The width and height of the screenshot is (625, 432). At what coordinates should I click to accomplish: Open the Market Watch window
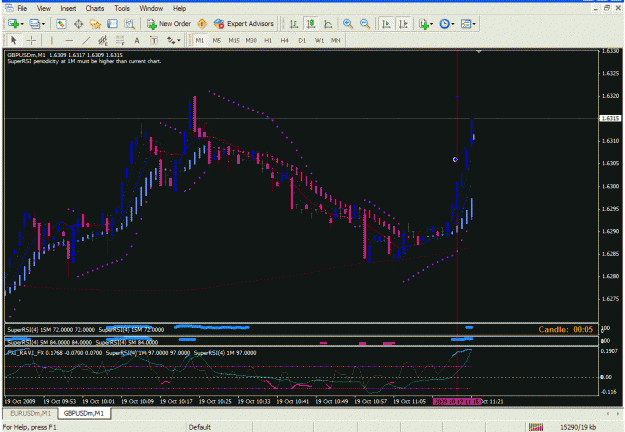click(61, 24)
